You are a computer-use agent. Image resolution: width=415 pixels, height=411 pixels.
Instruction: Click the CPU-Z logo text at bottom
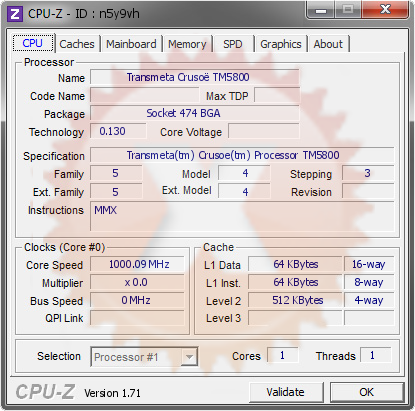pos(45,391)
